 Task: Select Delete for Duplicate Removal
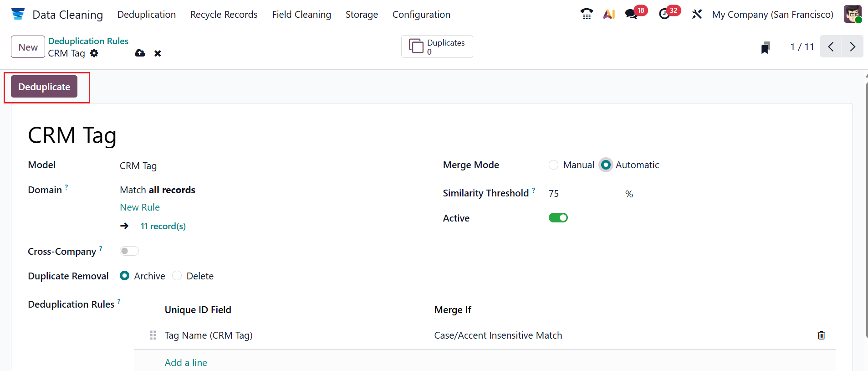point(177,276)
